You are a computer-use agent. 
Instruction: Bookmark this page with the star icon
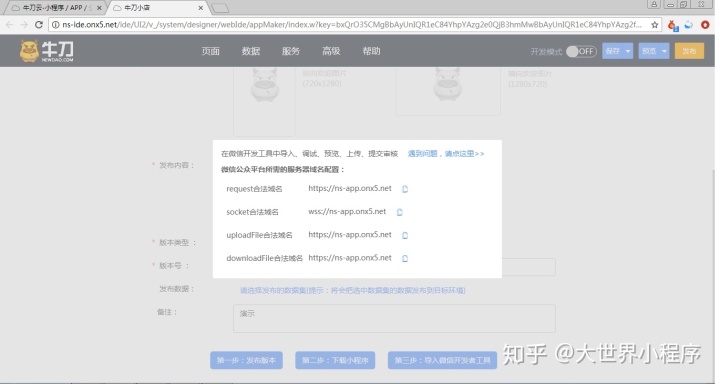655,25
